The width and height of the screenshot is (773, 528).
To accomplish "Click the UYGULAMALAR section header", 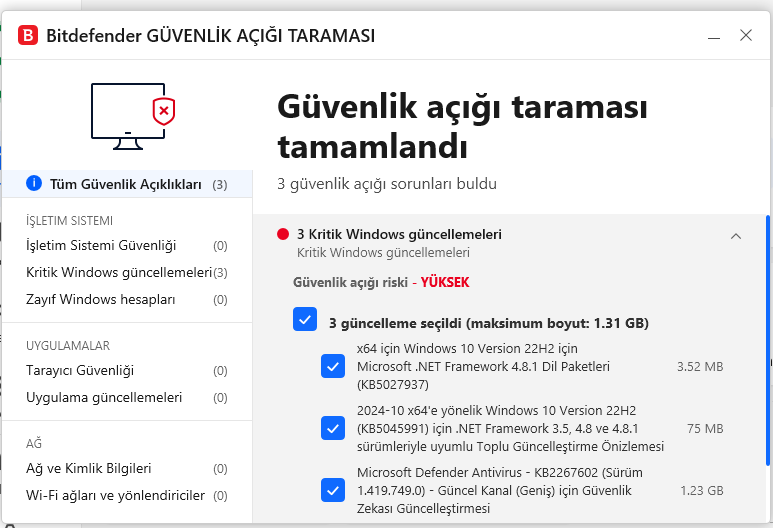I will pyautogui.click(x=68, y=346).
